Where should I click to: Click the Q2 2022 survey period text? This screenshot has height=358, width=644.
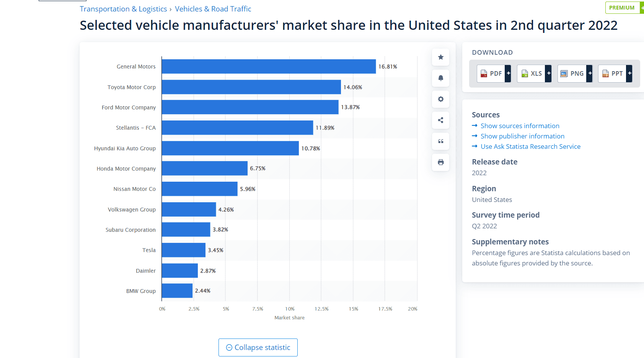pyautogui.click(x=484, y=226)
